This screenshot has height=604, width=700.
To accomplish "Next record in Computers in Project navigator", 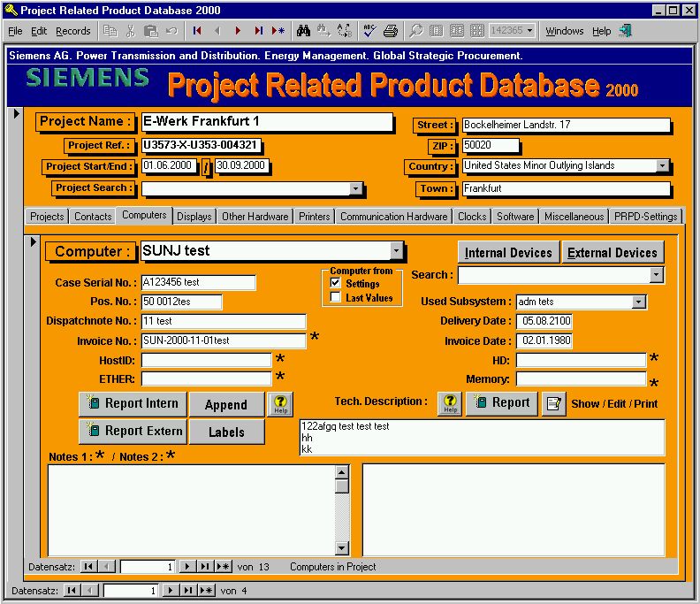I will (x=187, y=567).
